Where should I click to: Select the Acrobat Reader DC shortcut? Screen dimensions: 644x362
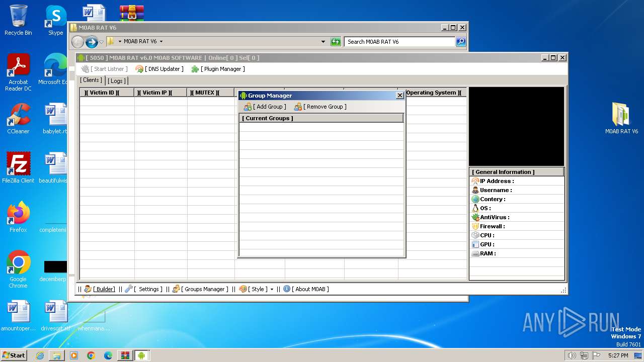tap(18, 72)
